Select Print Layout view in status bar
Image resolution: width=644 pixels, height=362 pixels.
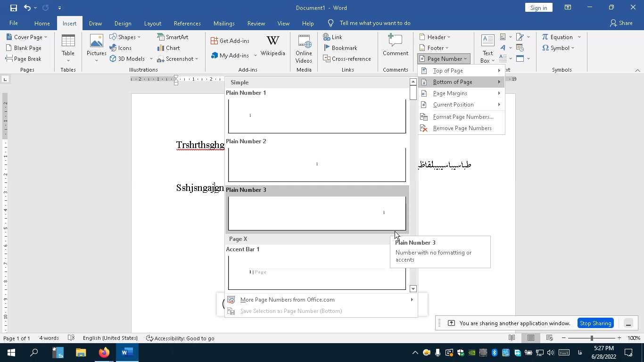coord(531,338)
